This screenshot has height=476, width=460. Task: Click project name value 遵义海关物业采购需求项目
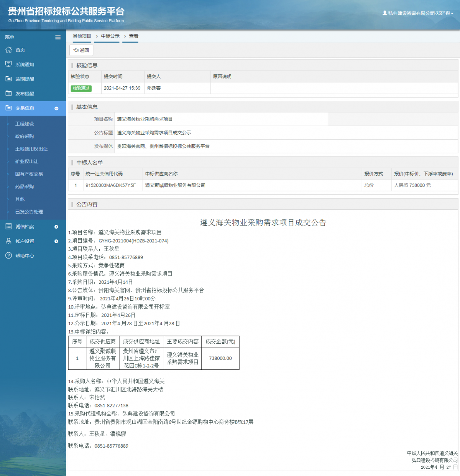(145, 119)
